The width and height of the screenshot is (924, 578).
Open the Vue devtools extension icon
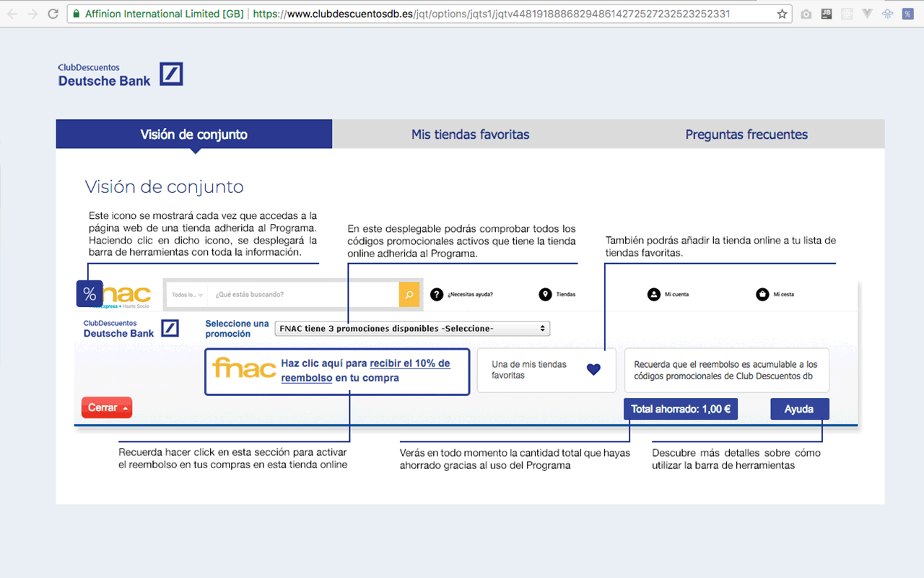(x=868, y=14)
